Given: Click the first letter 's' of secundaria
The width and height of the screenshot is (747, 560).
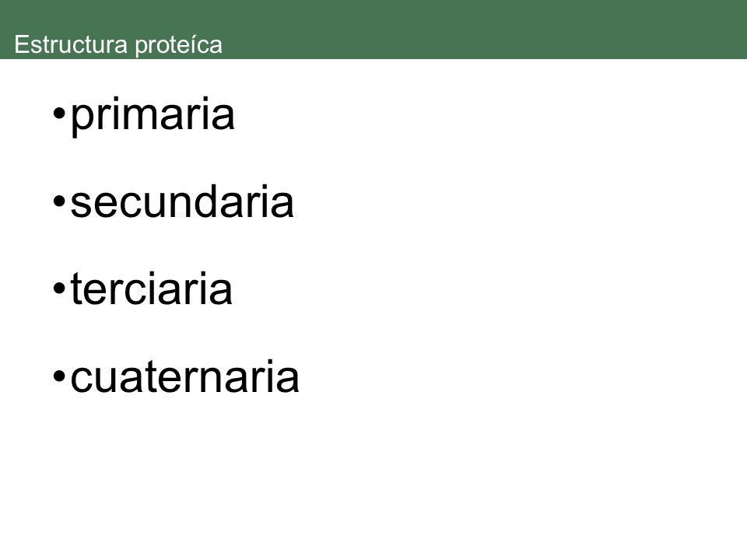Looking at the screenshot, I should click(x=80, y=206).
